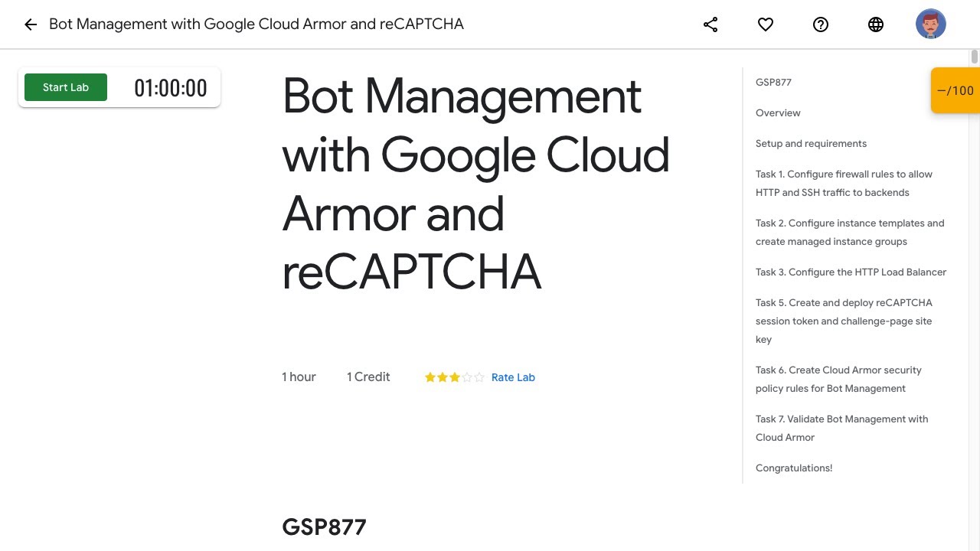Go to Task 7 Validate Bot Management
The width and height of the screenshot is (980, 551).
(841, 428)
